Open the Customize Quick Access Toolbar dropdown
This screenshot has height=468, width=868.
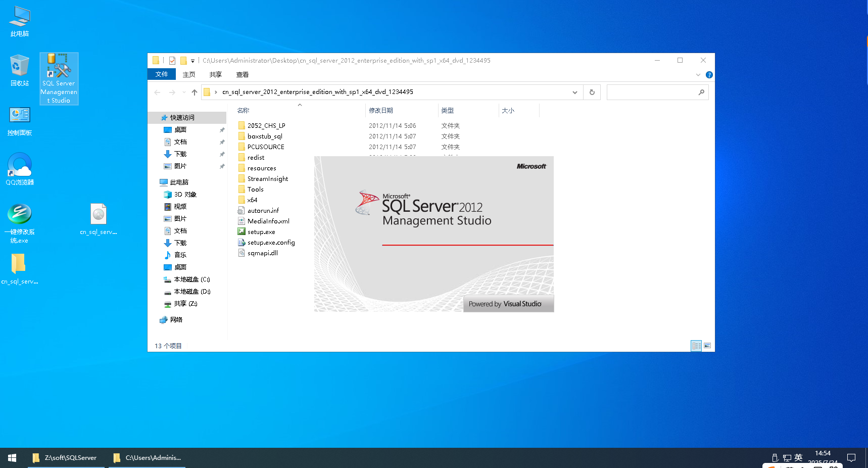[x=192, y=61]
